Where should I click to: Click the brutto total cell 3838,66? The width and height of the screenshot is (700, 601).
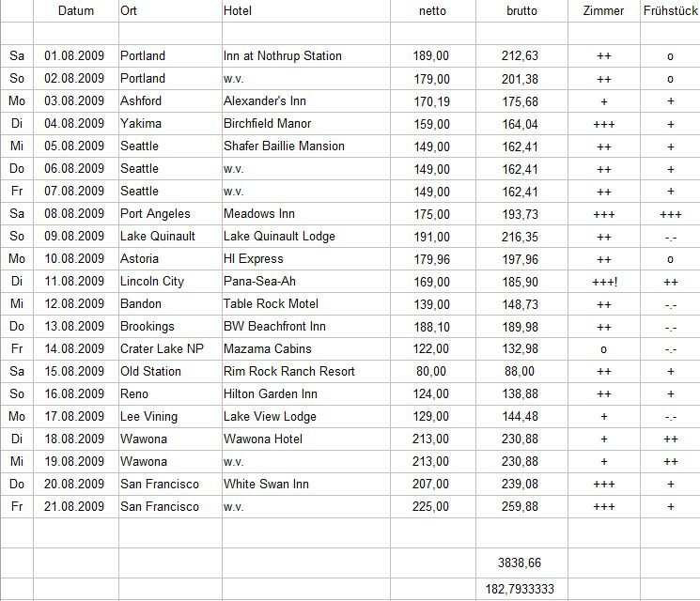pos(521,562)
